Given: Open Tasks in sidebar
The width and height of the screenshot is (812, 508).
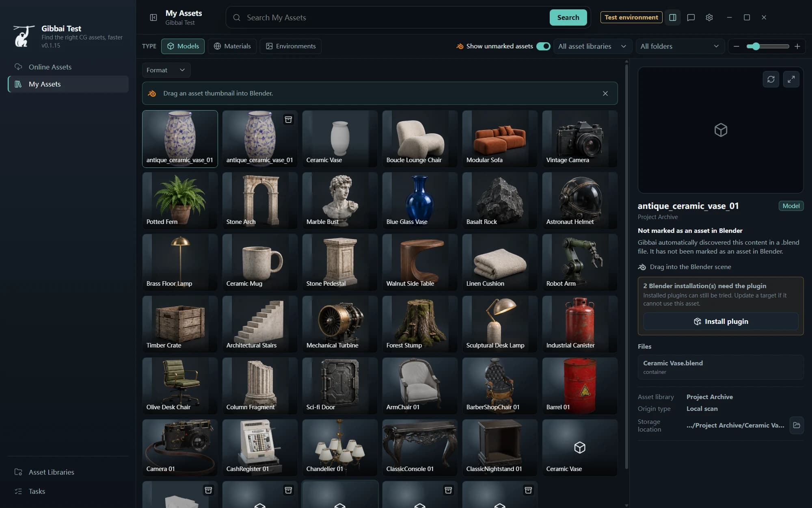Looking at the screenshot, I should coord(68,491).
